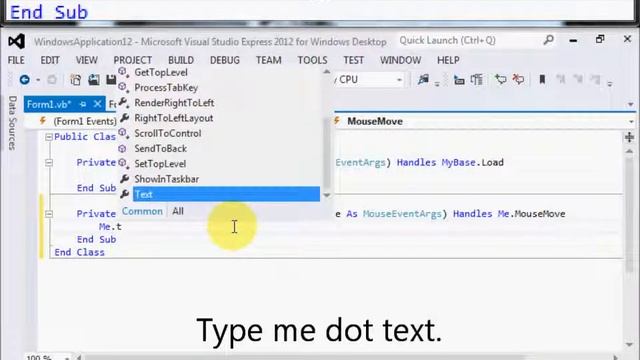The height and width of the screenshot is (360, 640).
Task: Open the document tab list dropdown arrow
Action: 631,105
